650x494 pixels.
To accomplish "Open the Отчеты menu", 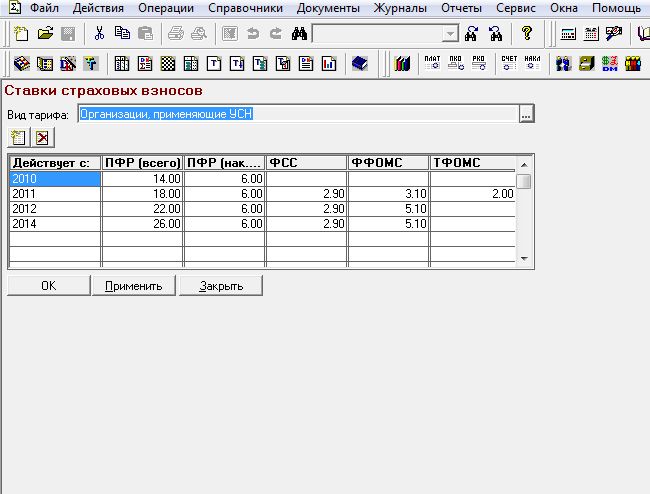I will [x=461, y=8].
